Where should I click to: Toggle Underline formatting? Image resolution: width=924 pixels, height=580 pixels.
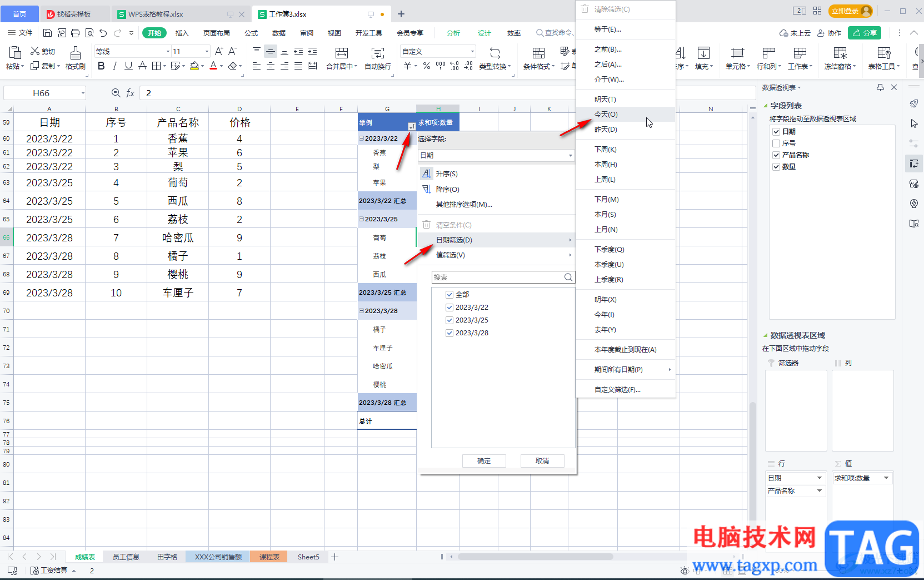click(128, 66)
